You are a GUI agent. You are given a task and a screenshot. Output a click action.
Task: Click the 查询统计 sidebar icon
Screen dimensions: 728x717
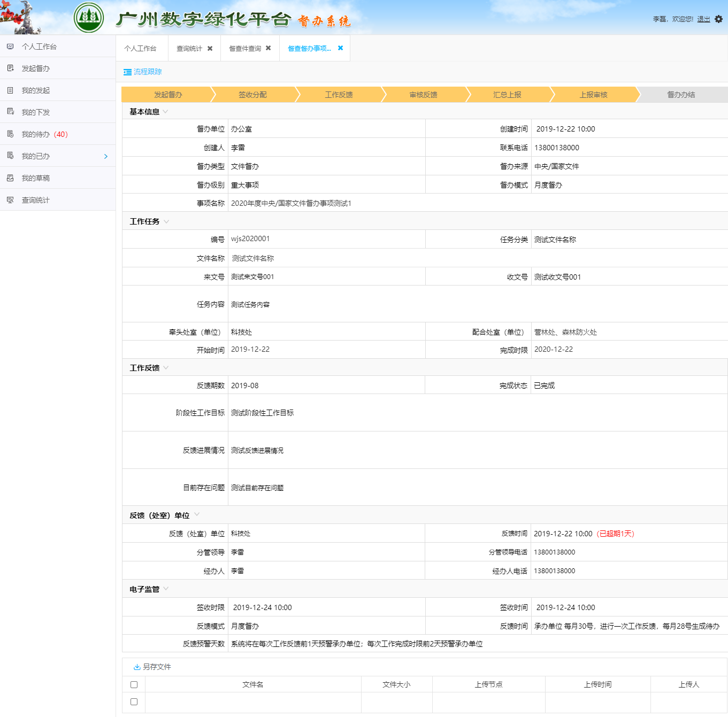[x=10, y=200]
